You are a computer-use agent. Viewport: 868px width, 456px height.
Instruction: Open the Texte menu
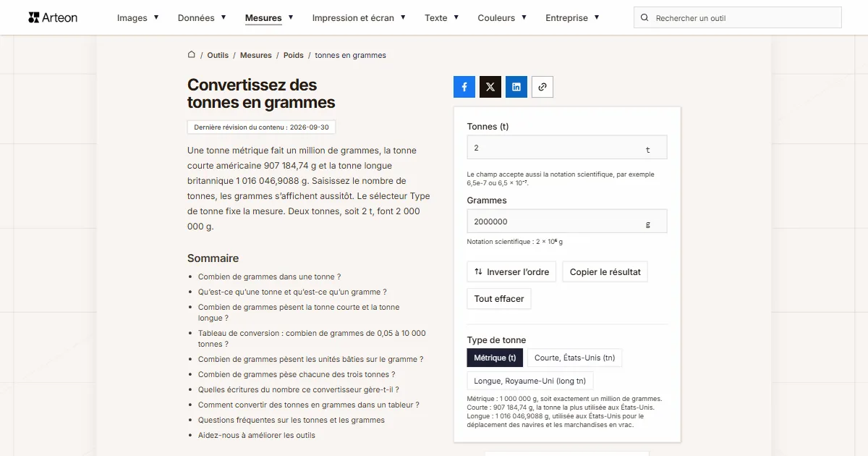tap(442, 17)
